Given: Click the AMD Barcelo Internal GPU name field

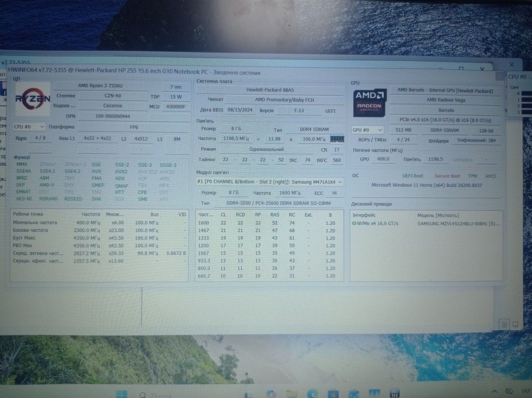Looking at the screenshot, I should tap(445, 91).
